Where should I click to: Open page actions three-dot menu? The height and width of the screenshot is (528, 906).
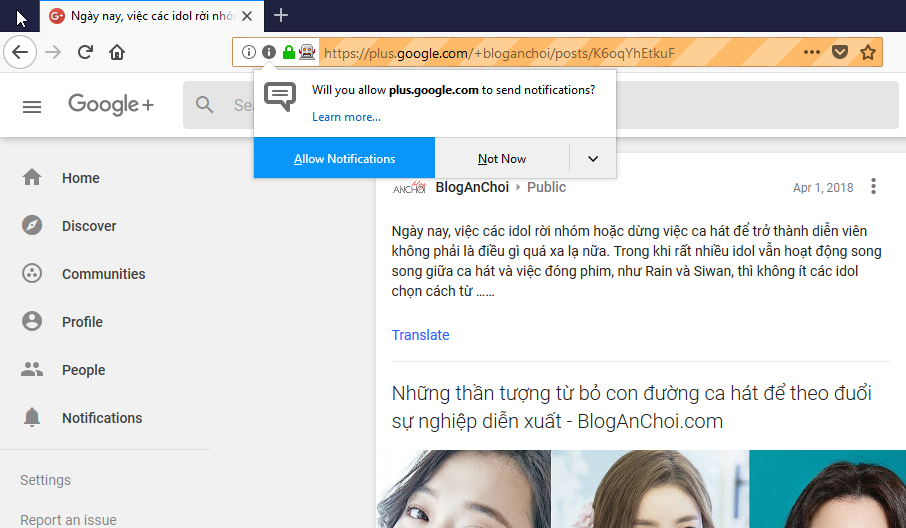tap(812, 52)
